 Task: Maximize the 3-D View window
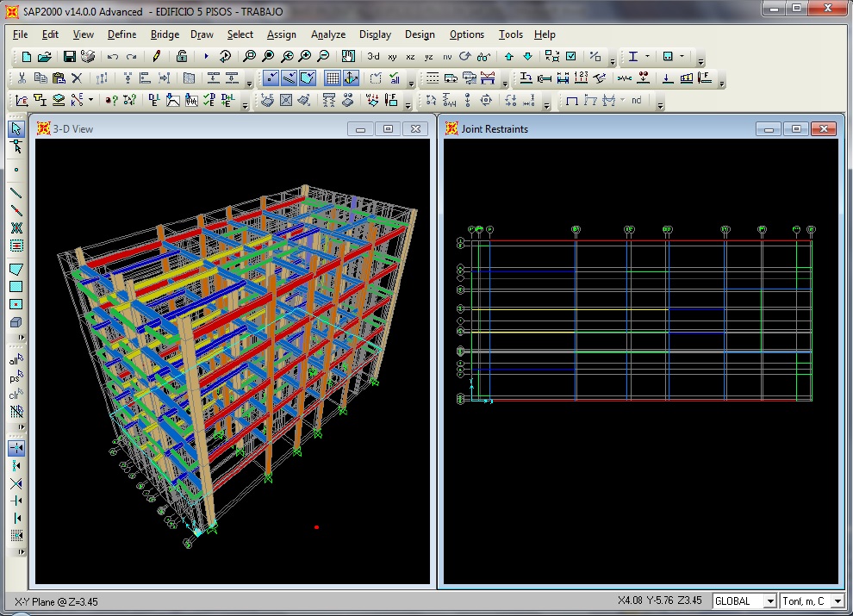[388, 129]
